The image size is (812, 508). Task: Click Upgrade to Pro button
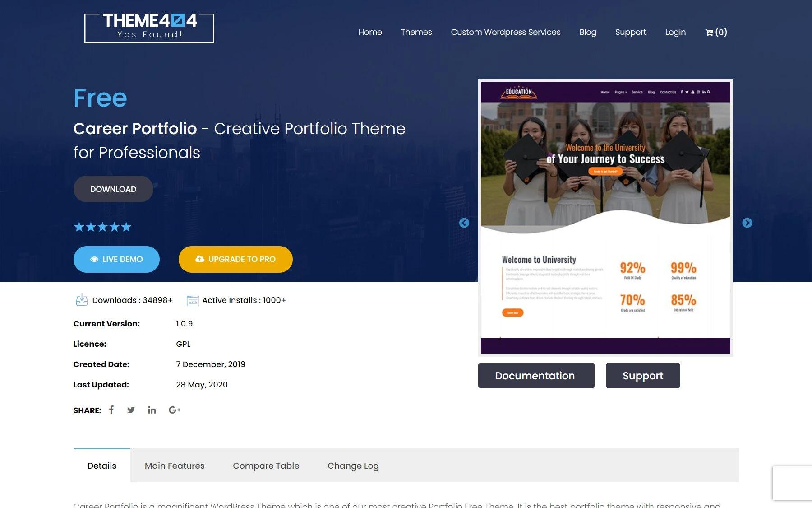coord(235,259)
